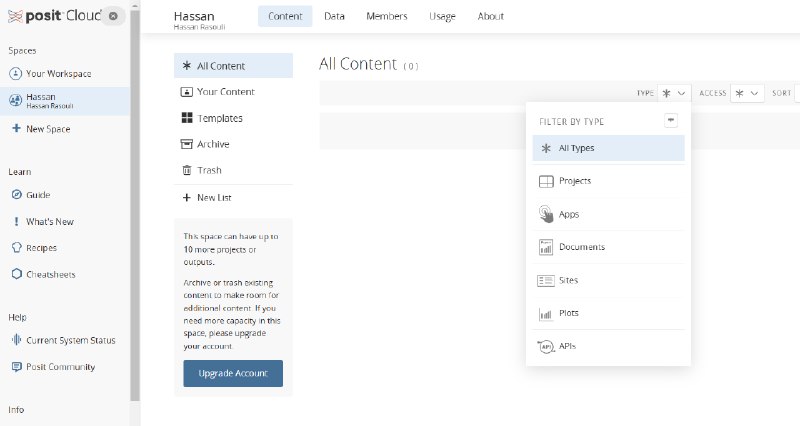Visit Posit Community
The height and width of the screenshot is (426, 800).
60,367
